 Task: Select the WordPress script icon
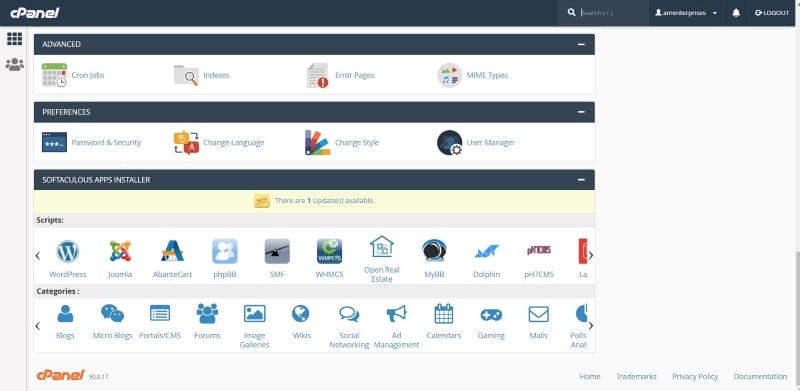[x=68, y=251]
